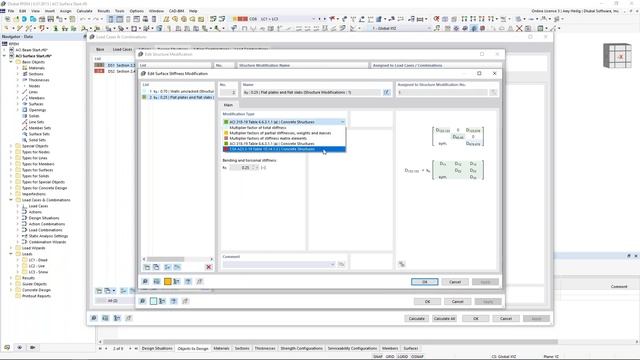Switch to the Materials table tab

[221, 348]
